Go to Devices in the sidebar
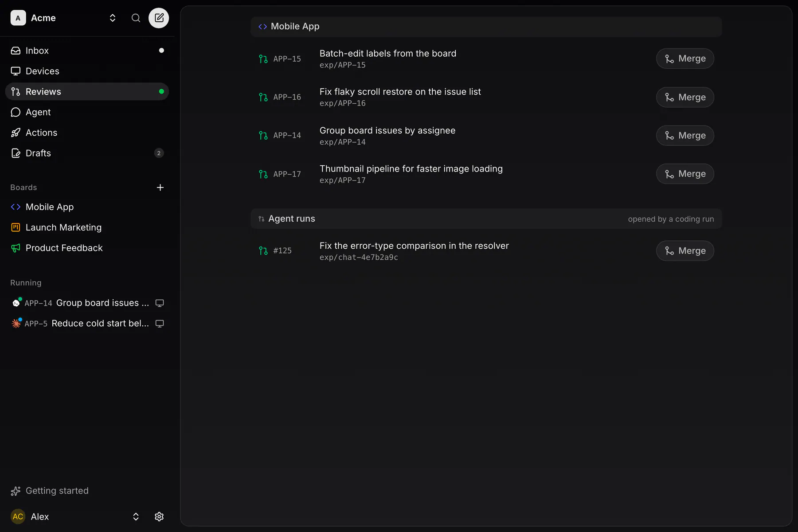The image size is (798, 532). (87, 71)
